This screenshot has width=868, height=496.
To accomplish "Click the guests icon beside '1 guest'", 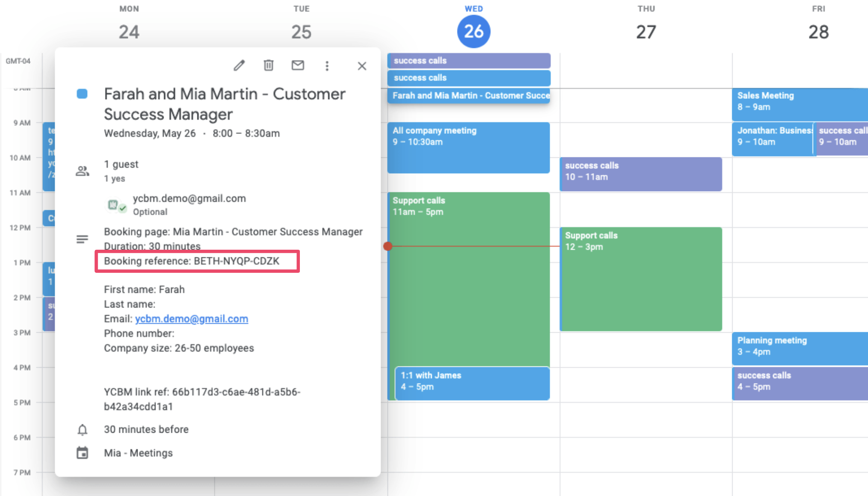I will (82, 170).
